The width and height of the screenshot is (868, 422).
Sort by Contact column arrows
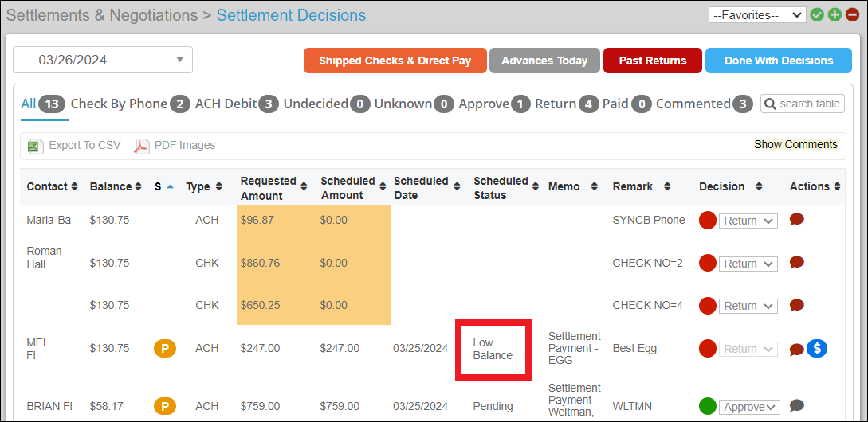click(x=74, y=187)
